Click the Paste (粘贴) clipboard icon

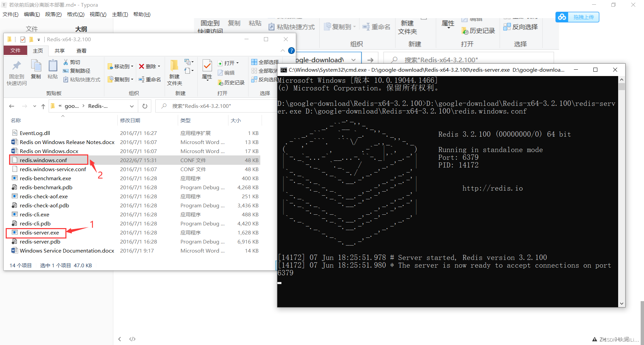53,66
